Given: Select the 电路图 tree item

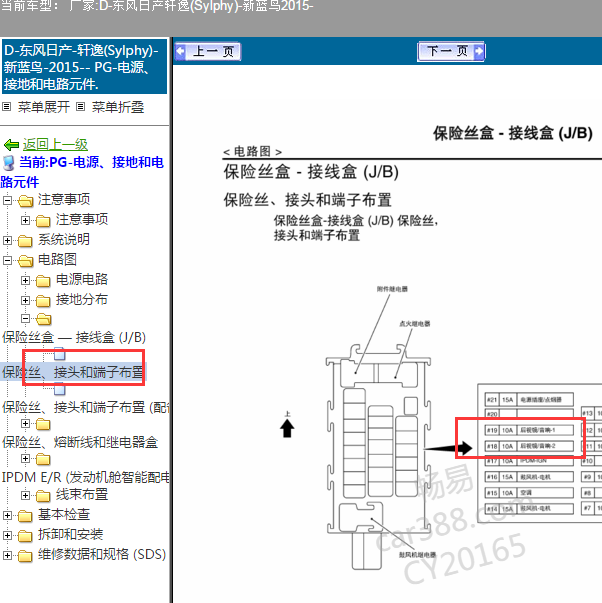Looking at the screenshot, I should point(57,260).
